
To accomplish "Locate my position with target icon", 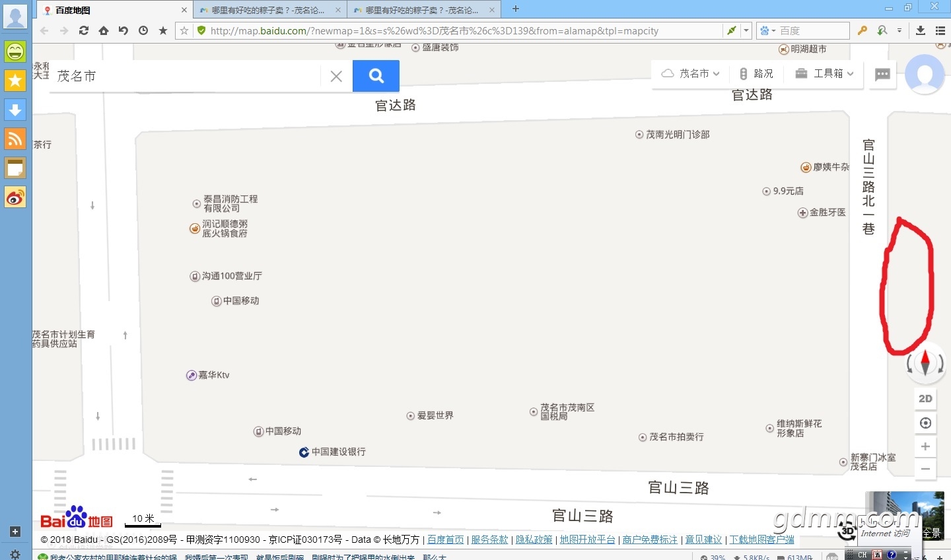I will (925, 423).
